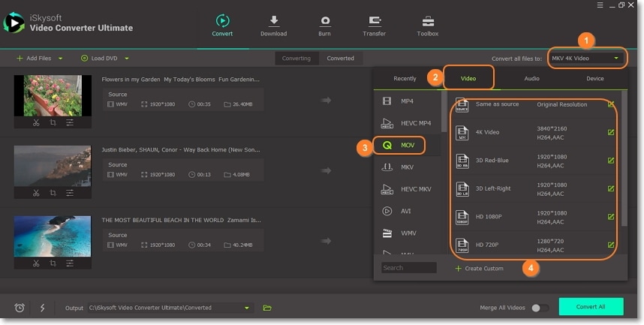644x325 pixels.
Task: Expand the Add Files dropdown arrow
Action: pyautogui.click(x=60, y=59)
